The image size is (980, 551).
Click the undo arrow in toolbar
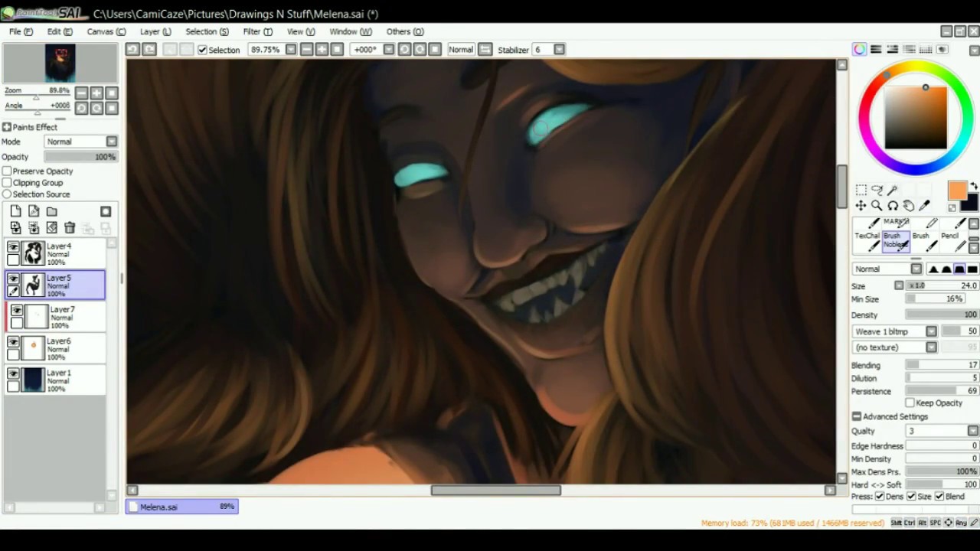132,50
